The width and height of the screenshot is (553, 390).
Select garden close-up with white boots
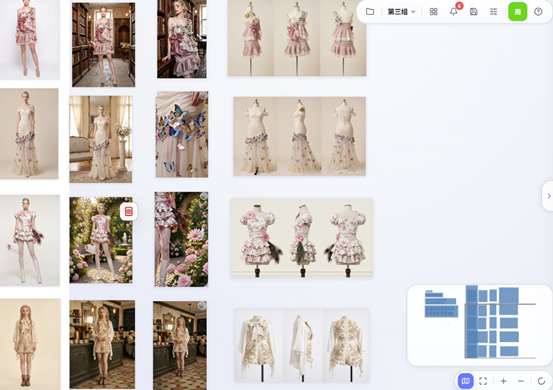(181, 239)
